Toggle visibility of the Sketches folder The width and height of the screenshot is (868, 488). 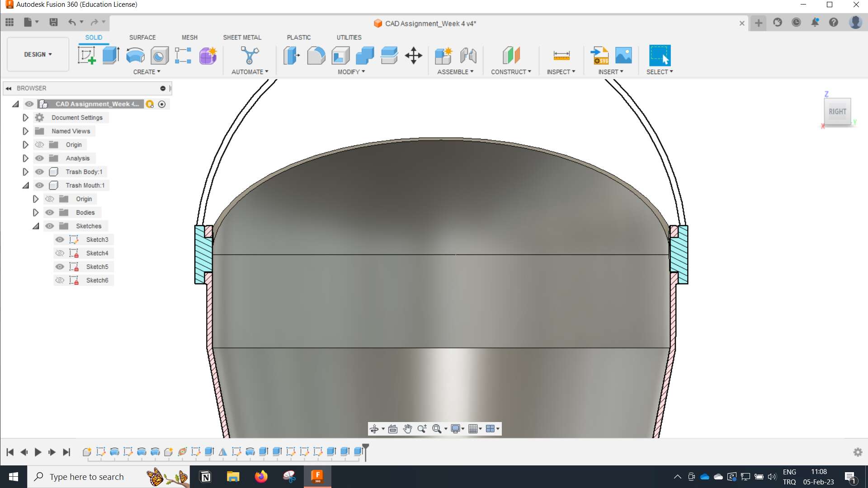click(x=50, y=226)
